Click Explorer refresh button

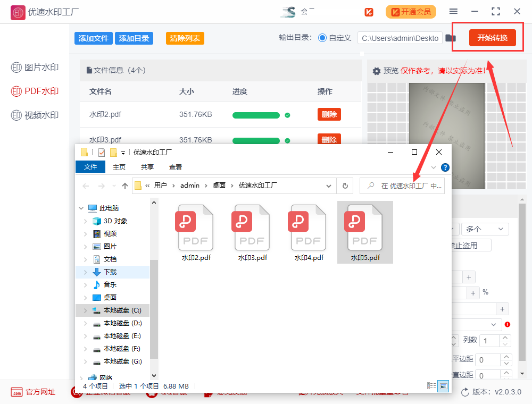345,186
